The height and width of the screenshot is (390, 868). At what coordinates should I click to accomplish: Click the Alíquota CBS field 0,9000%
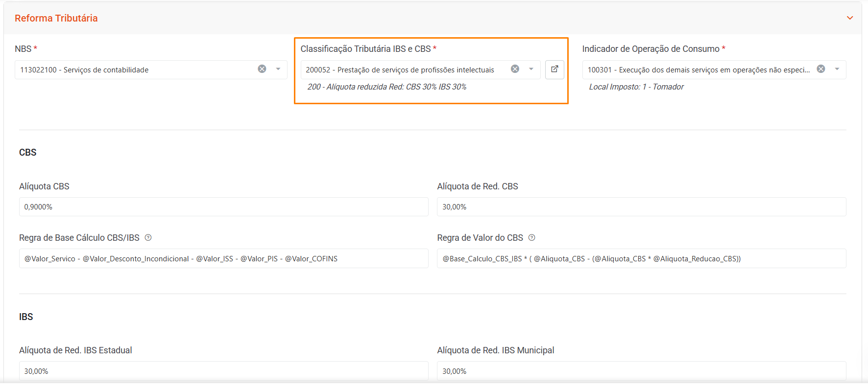click(x=223, y=206)
